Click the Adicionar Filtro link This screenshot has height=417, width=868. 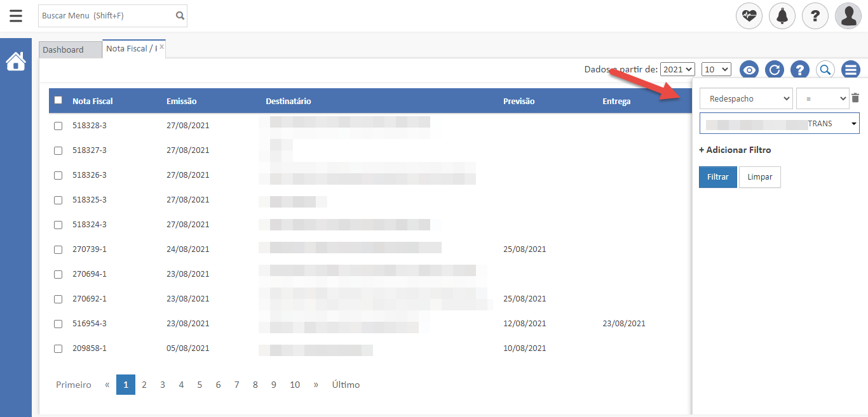point(735,150)
